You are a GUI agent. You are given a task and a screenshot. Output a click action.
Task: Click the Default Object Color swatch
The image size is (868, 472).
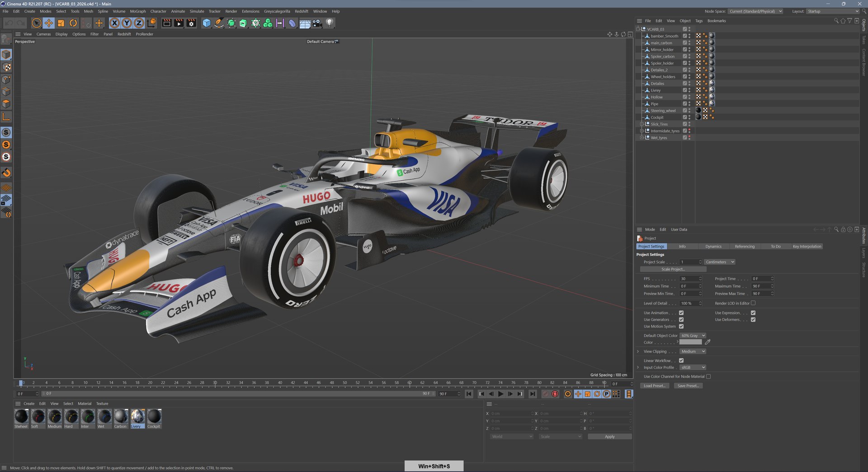pyautogui.click(x=691, y=342)
